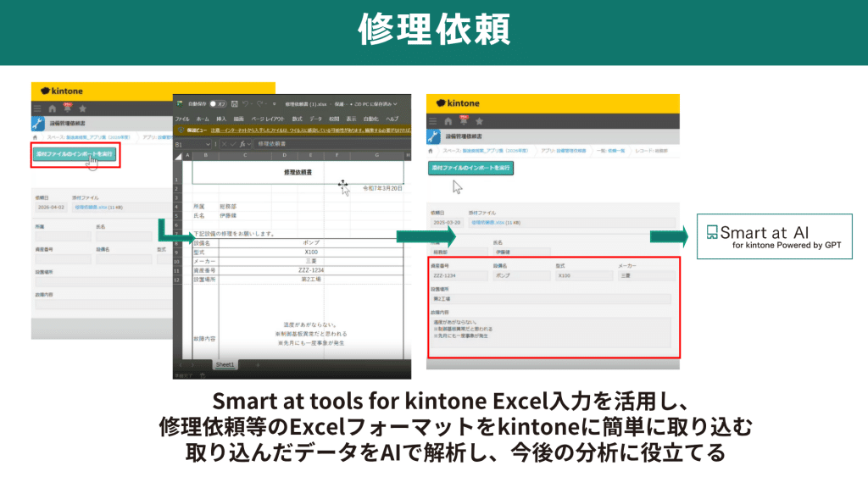Click the wrench app icon in left kintone
Image resolution: width=868 pixels, height=488 pixels.
tap(38, 124)
